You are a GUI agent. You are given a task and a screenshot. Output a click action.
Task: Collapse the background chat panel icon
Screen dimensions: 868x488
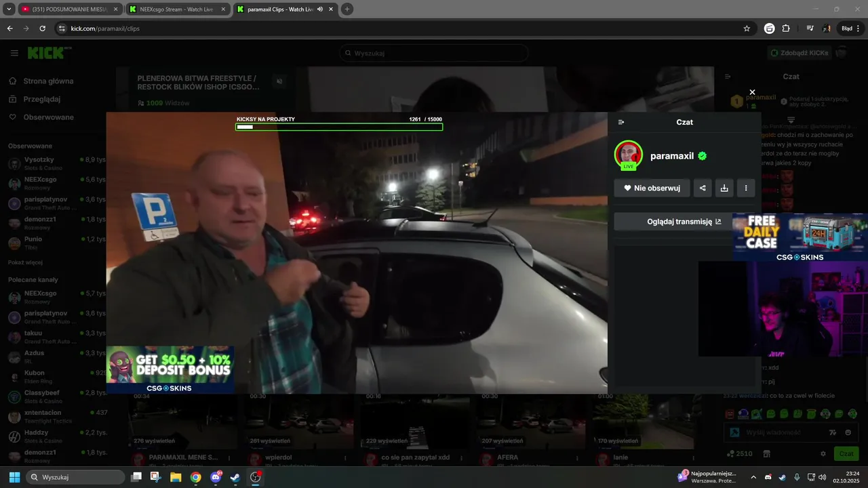pyautogui.click(x=728, y=77)
